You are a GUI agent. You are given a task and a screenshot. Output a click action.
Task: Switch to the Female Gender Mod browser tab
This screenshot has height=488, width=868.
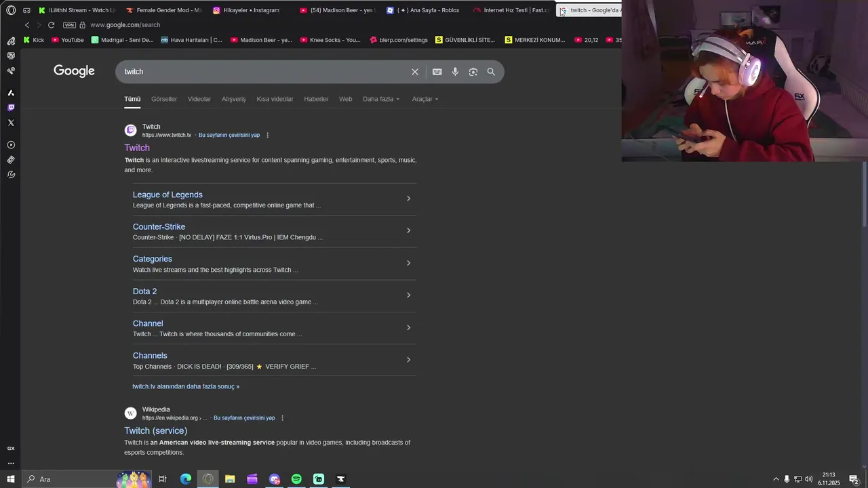point(164,10)
